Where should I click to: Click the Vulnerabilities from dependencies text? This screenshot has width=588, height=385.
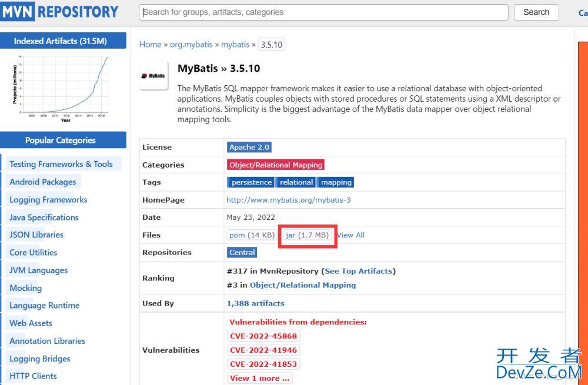pyautogui.click(x=298, y=322)
